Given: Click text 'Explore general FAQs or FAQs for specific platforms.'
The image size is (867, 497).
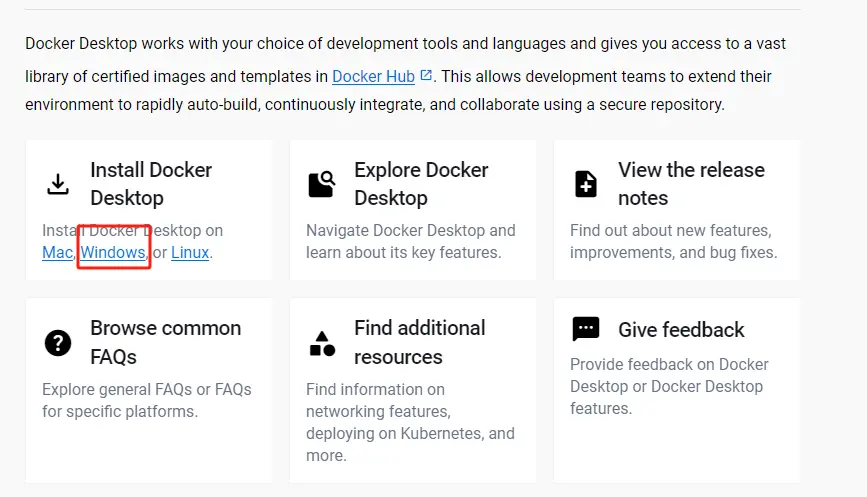Looking at the screenshot, I should click(x=147, y=401).
